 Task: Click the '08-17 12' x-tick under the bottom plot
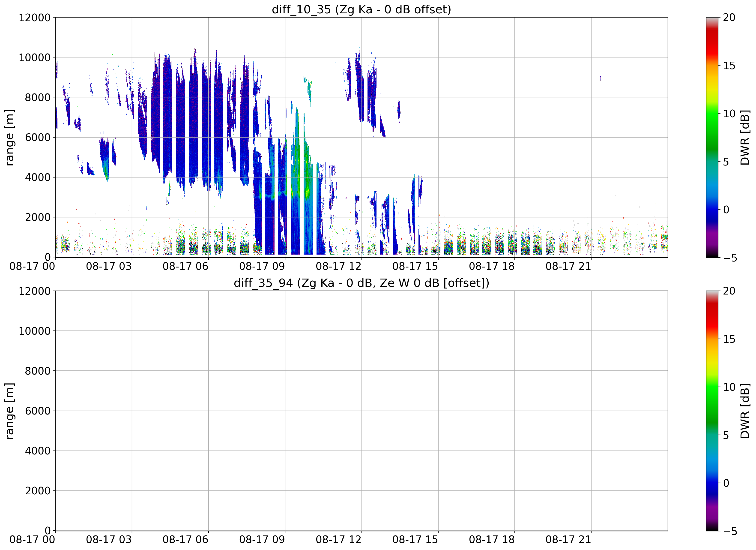tap(339, 540)
